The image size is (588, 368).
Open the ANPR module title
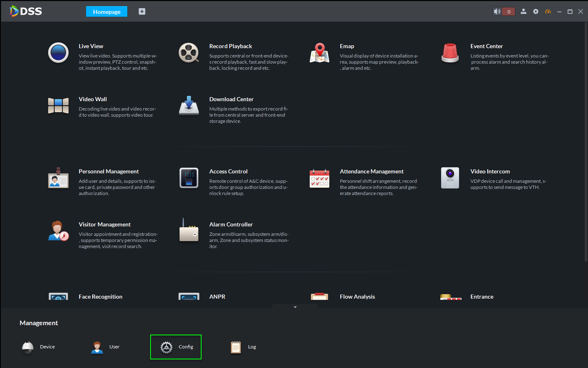pos(217,297)
